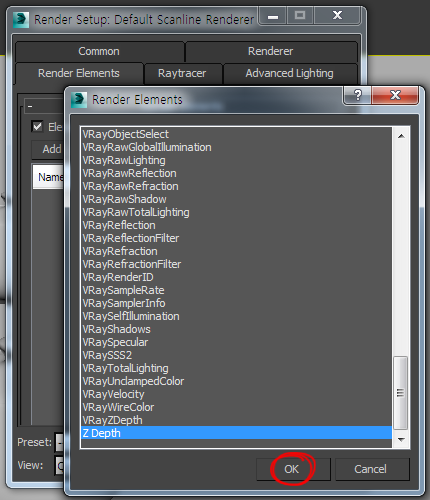The height and width of the screenshot is (500, 430).
Task: Click the 3ds Max icon in Render Elements dialog title
Action: pyautogui.click(x=79, y=100)
